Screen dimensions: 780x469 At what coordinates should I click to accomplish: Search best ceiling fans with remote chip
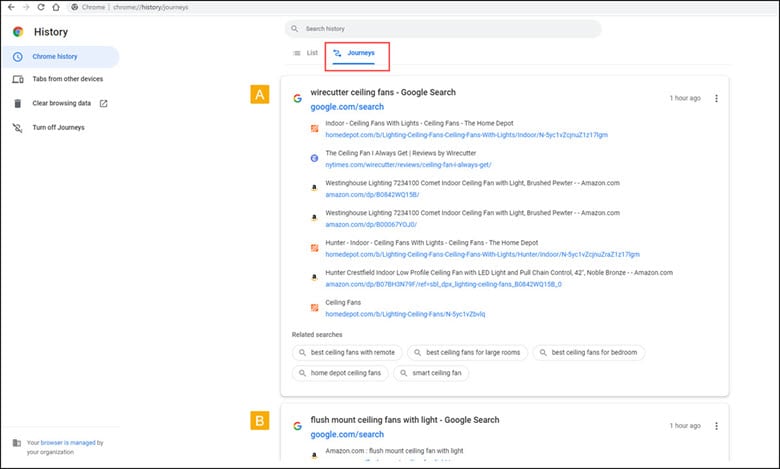pos(347,353)
